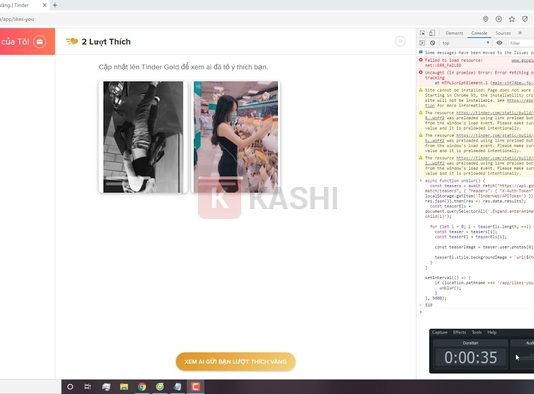Screen dimensions: 534x394
Task: Open the Sources tab in DevTools
Action: [503, 33]
